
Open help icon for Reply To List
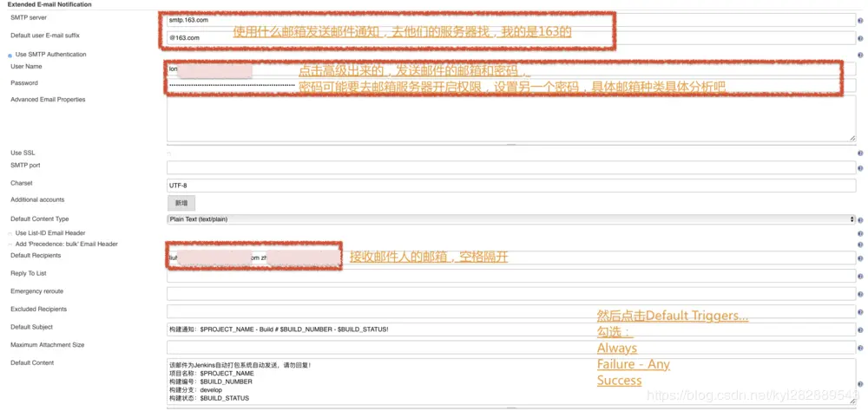coord(860,277)
